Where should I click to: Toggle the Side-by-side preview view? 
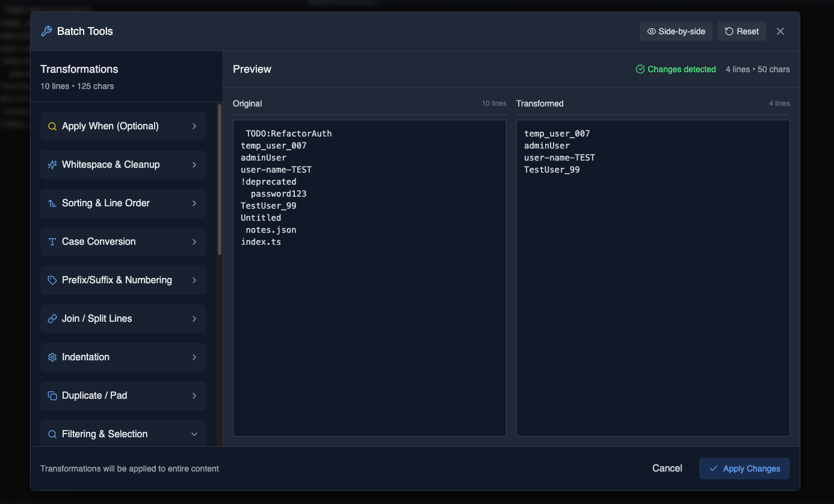[676, 31]
